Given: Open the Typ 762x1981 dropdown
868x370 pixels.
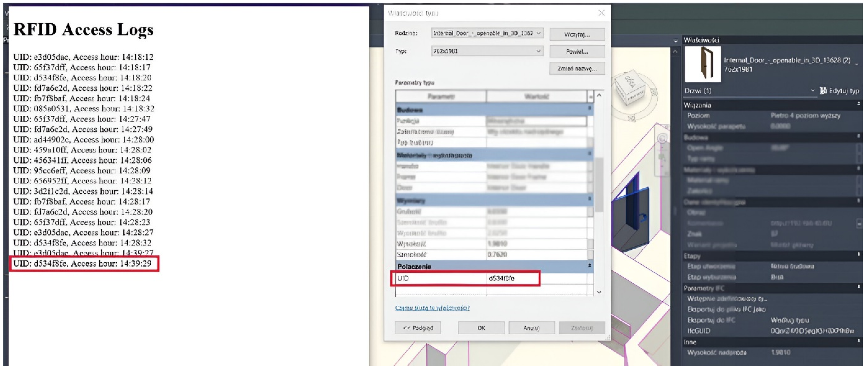Looking at the screenshot, I should [538, 51].
